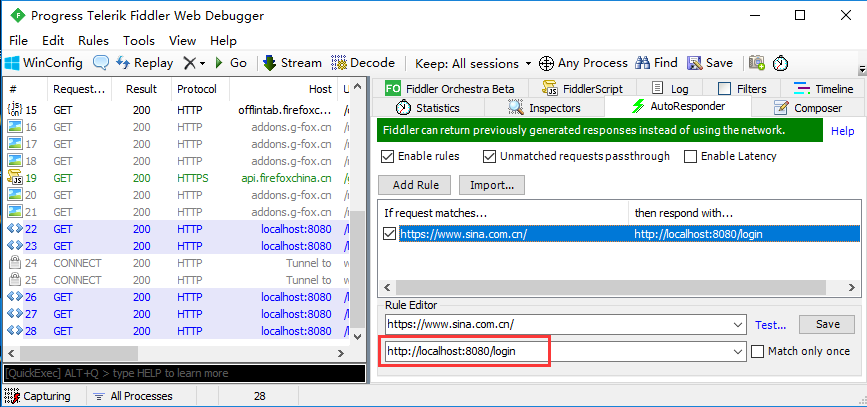Open the FiddlerScript tab

582,88
